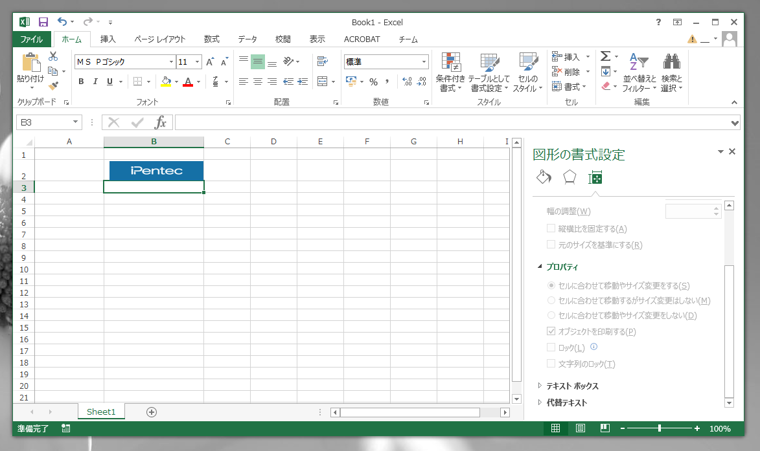The image size is (760, 451).
Task: Toggle the Locked checkbox
Action: (x=551, y=347)
